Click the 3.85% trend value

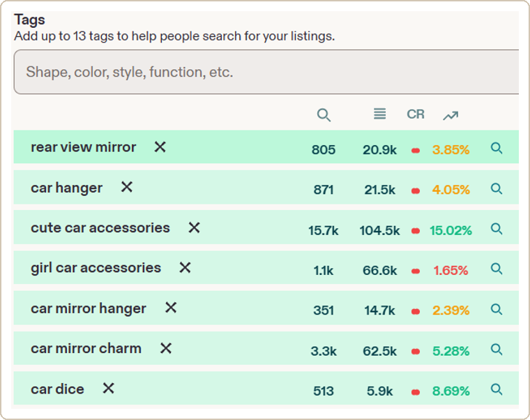pyautogui.click(x=451, y=150)
